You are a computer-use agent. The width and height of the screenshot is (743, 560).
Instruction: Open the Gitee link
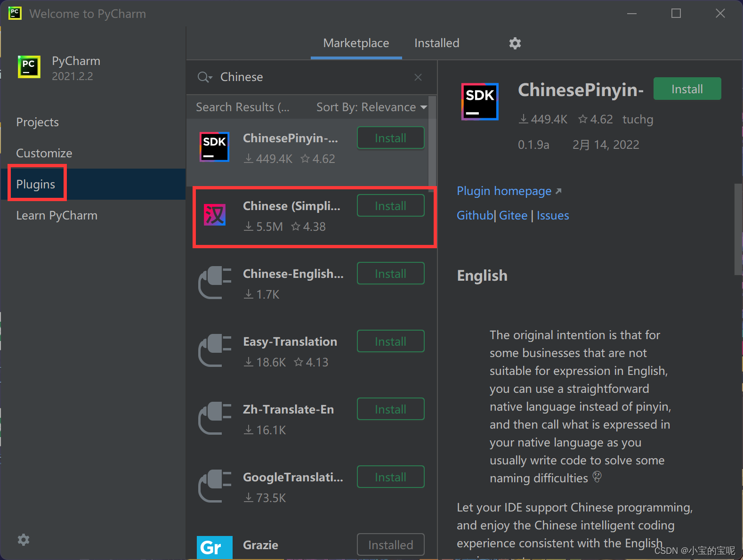pos(513,216)
